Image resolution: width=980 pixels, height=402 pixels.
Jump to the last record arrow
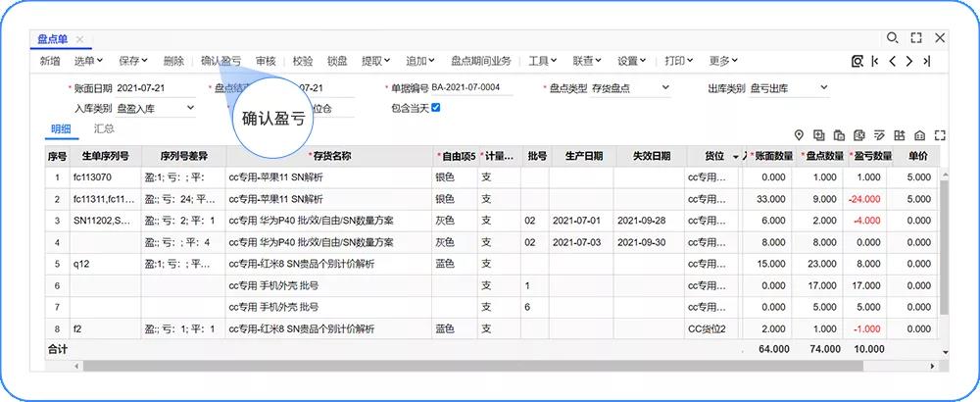click(926, 61)
